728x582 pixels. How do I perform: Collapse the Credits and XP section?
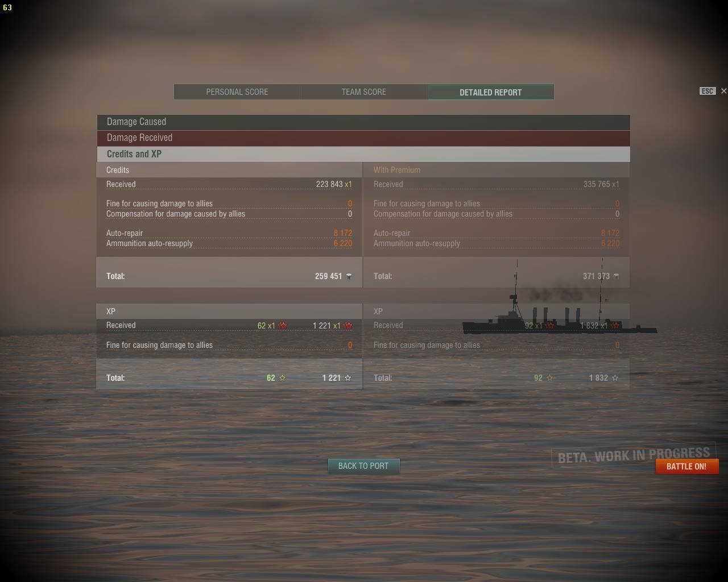[x=363, y=154]
